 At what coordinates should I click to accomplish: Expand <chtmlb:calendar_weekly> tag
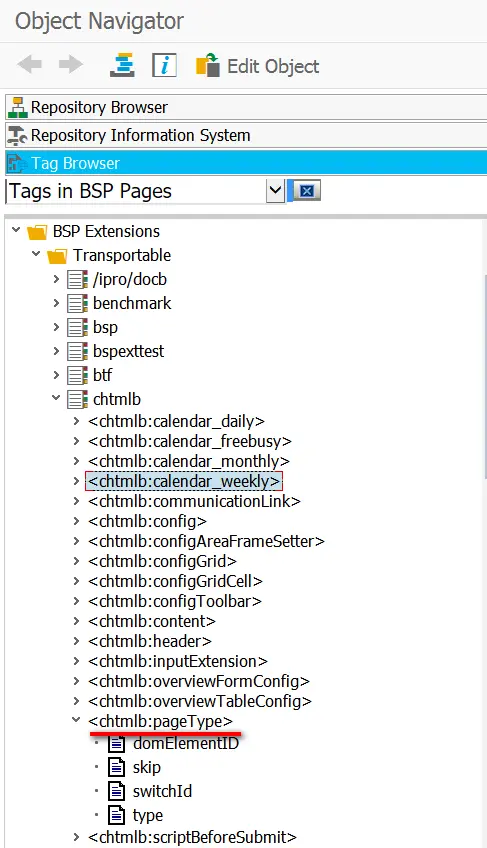point(76,481)
